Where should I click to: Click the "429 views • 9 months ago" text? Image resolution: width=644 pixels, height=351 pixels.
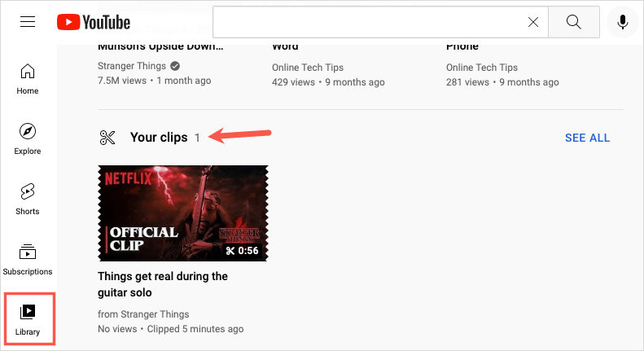[x=328, y=82]
